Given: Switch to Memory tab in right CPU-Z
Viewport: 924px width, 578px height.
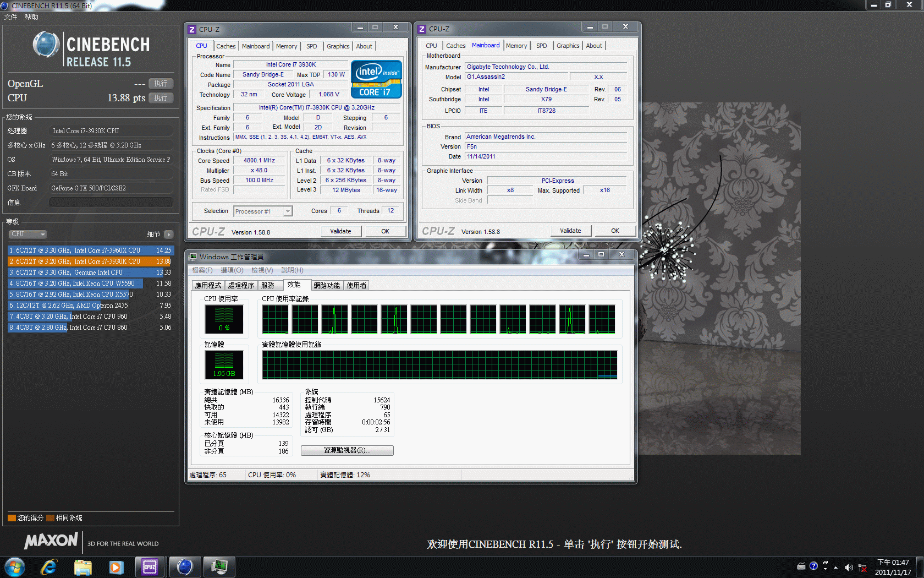Looking at the screenshot, I should coord(516,46).
